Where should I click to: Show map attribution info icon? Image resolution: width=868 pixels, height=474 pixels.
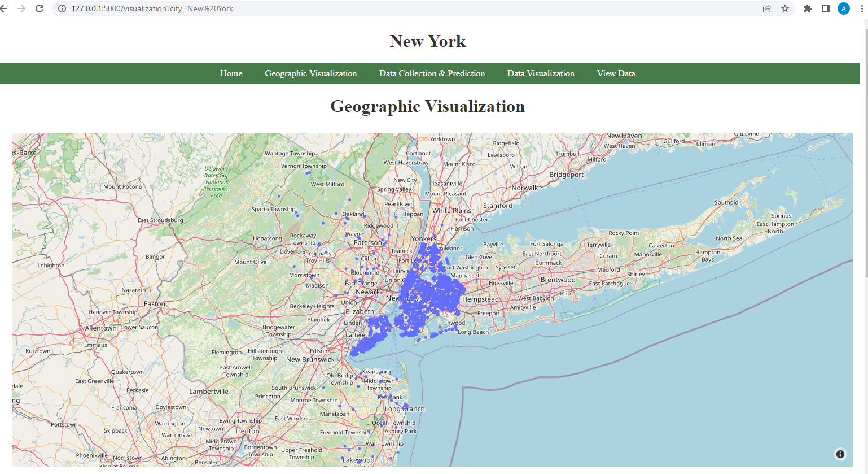point(840,454)
